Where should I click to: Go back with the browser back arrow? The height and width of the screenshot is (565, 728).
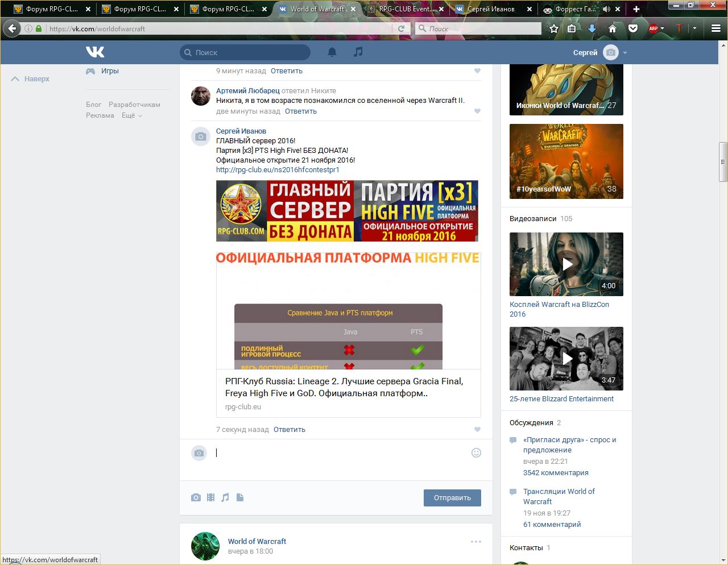click(12, 28)
